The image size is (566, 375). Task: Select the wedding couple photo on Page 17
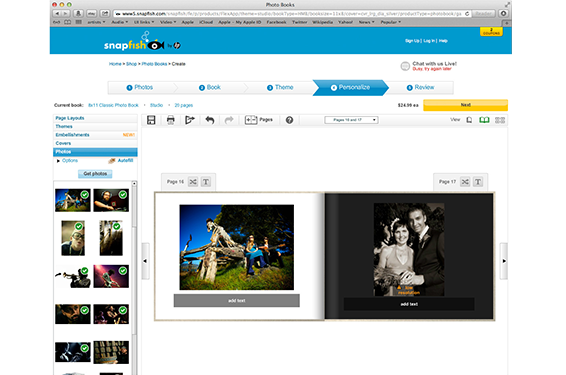pos(409,249)
